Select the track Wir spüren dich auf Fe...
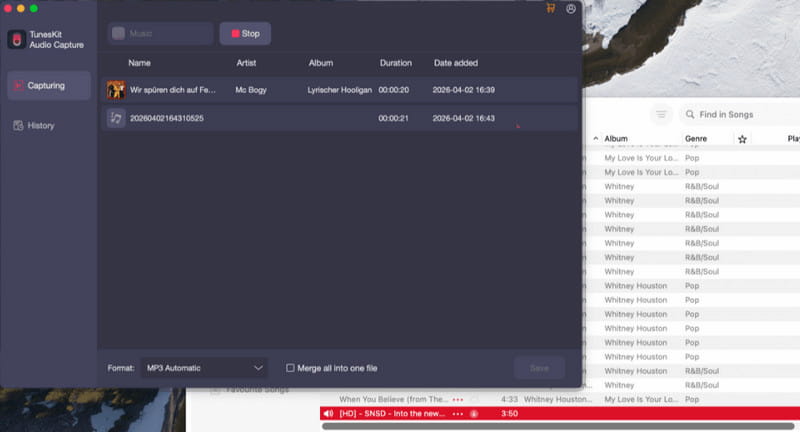Viewport: 800px width, 432px height. point(172,90)
